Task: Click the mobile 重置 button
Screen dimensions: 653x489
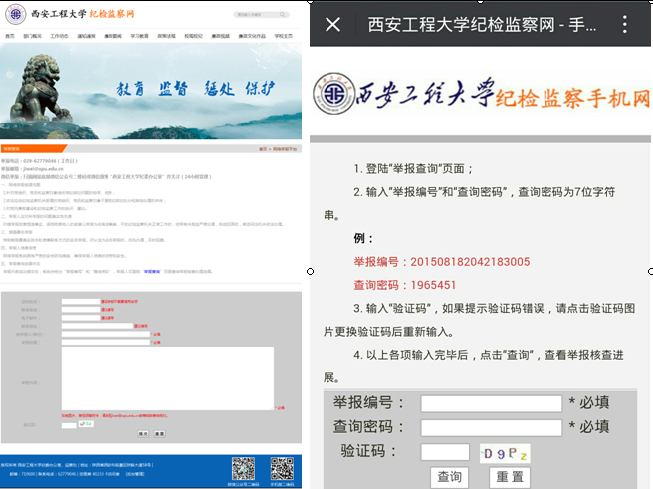Action: 510,477
